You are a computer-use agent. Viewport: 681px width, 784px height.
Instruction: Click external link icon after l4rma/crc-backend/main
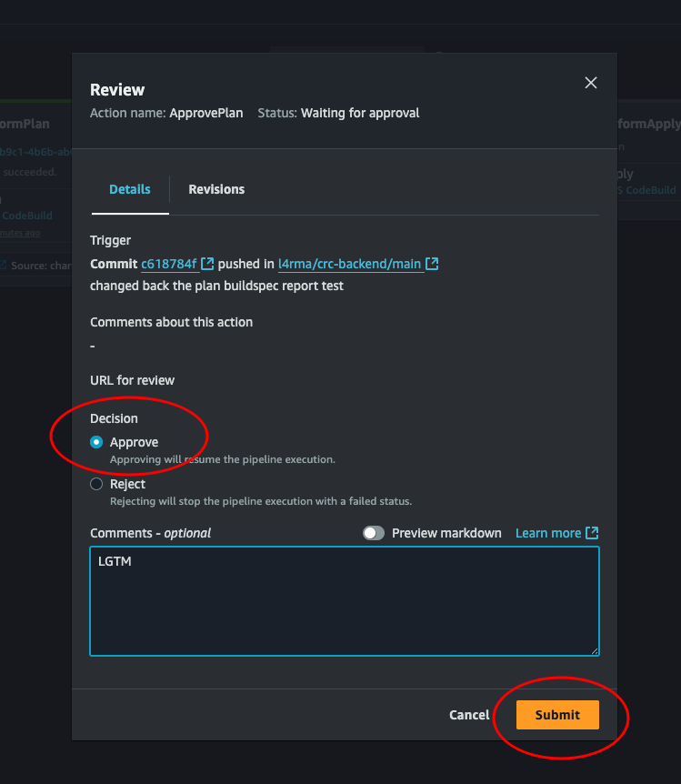[432, 264]
